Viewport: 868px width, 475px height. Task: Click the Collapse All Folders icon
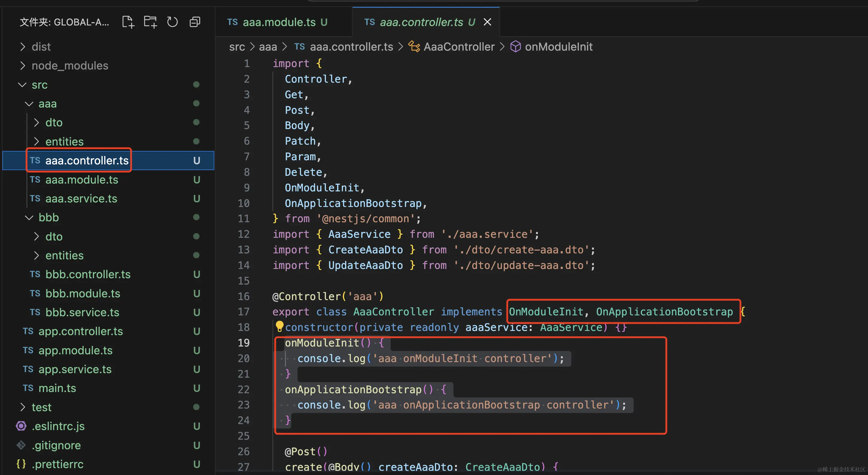tap(195, 22)
